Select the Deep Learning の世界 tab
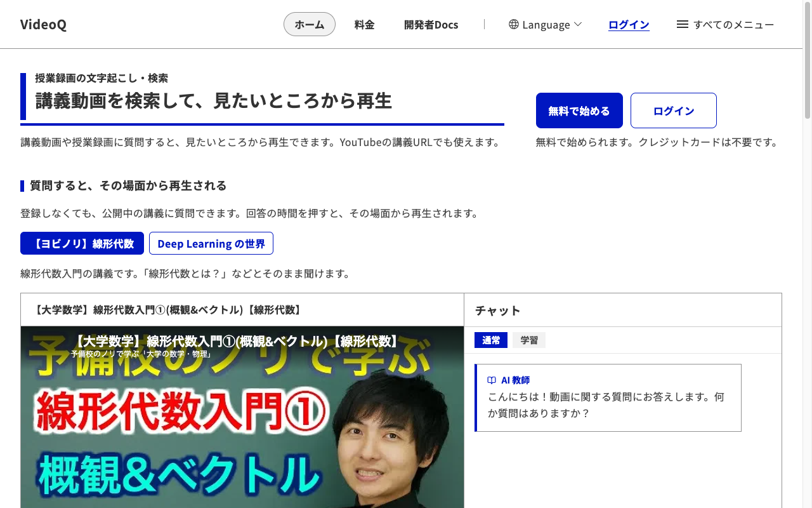Viewport: 812px width, 508px height. tap(211, 243)
